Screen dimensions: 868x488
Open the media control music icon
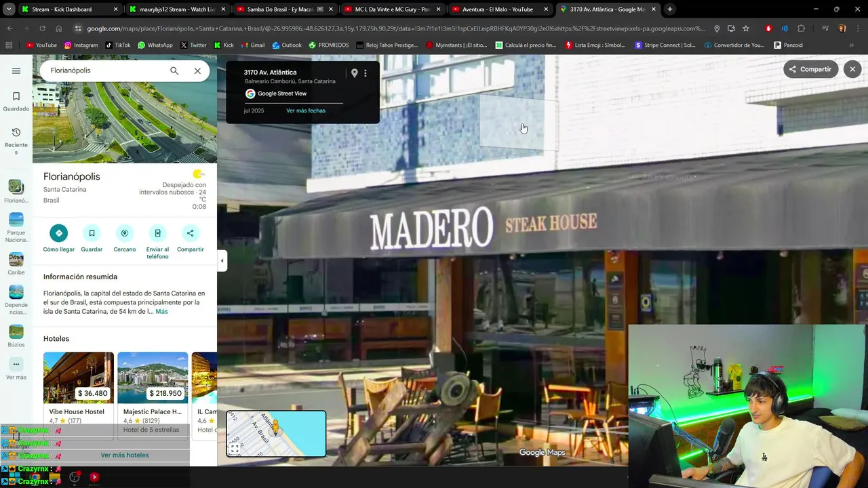tap(825, 28)
